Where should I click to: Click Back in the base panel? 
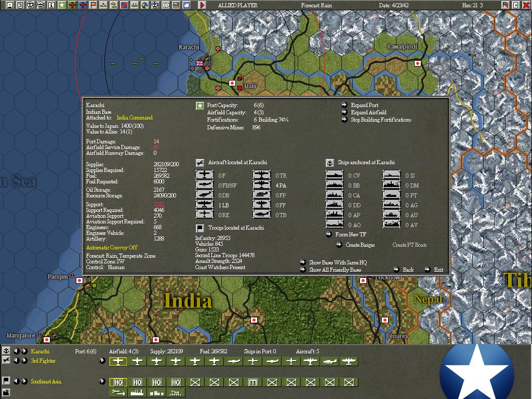pos(408,270)
